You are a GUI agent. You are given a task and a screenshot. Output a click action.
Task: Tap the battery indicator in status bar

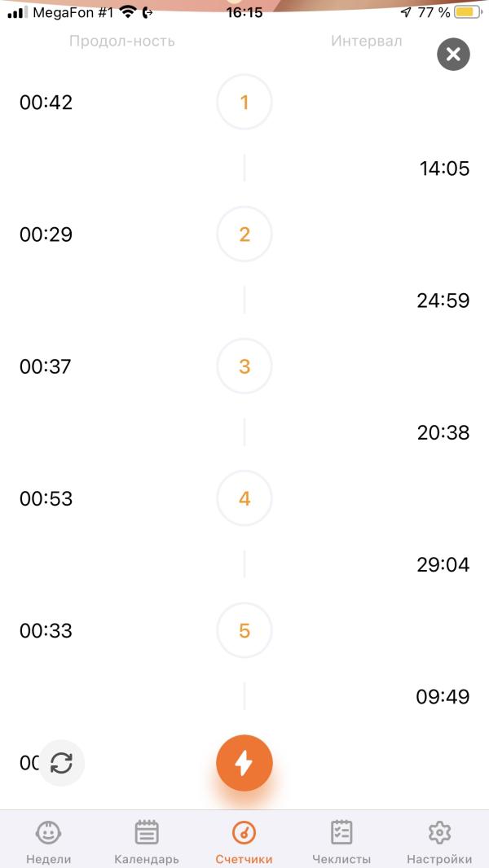[x=467, y=12]
